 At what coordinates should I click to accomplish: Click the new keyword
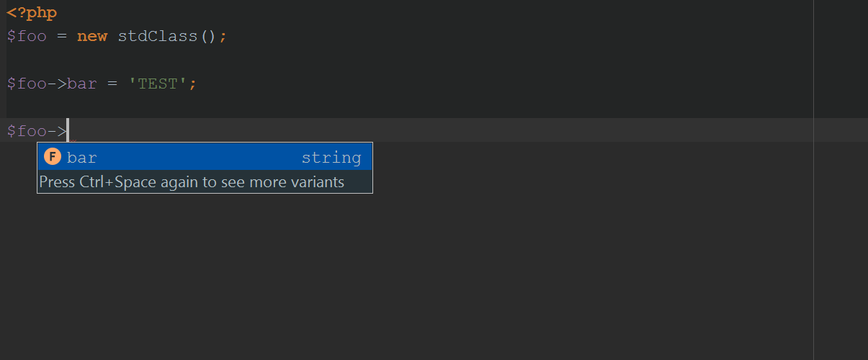92,36
